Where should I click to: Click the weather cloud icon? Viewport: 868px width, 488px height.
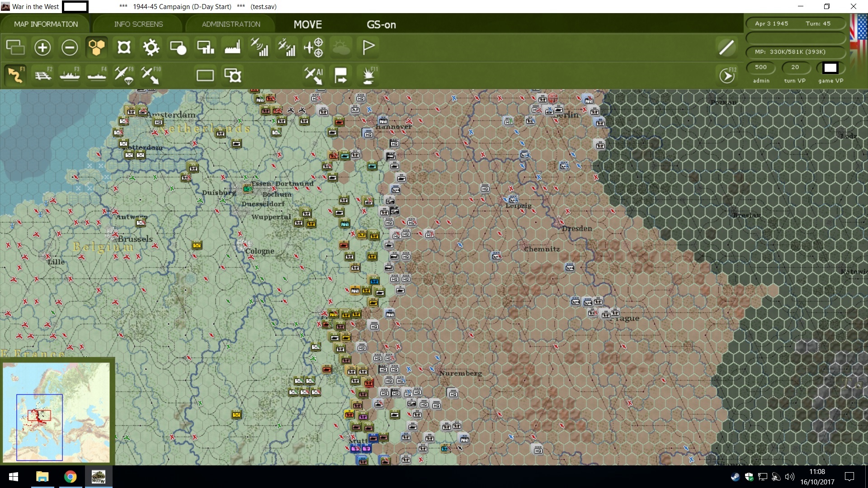[341, 47]
